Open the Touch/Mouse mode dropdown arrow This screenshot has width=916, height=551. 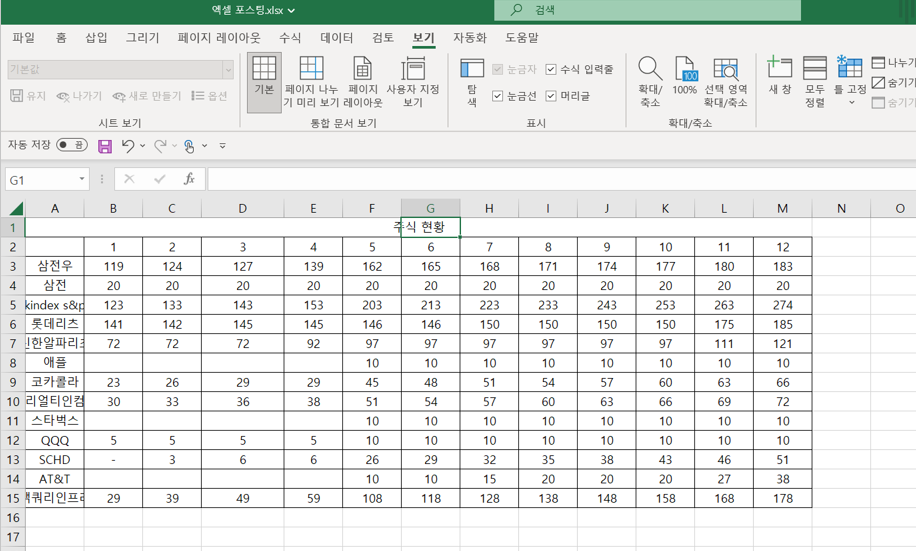tap(204, 145)
